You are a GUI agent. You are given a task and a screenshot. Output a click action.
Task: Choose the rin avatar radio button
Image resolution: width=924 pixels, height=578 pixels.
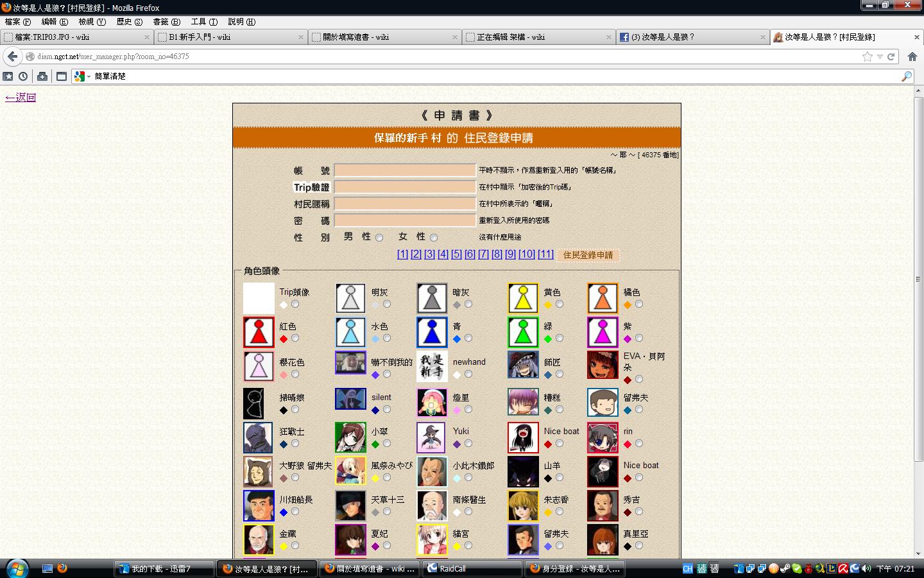coord(639,443)
